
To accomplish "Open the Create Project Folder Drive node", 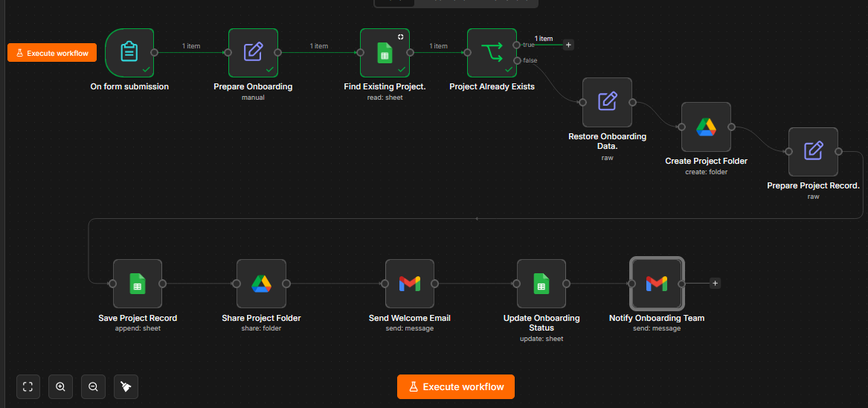I will coord(707,127).
